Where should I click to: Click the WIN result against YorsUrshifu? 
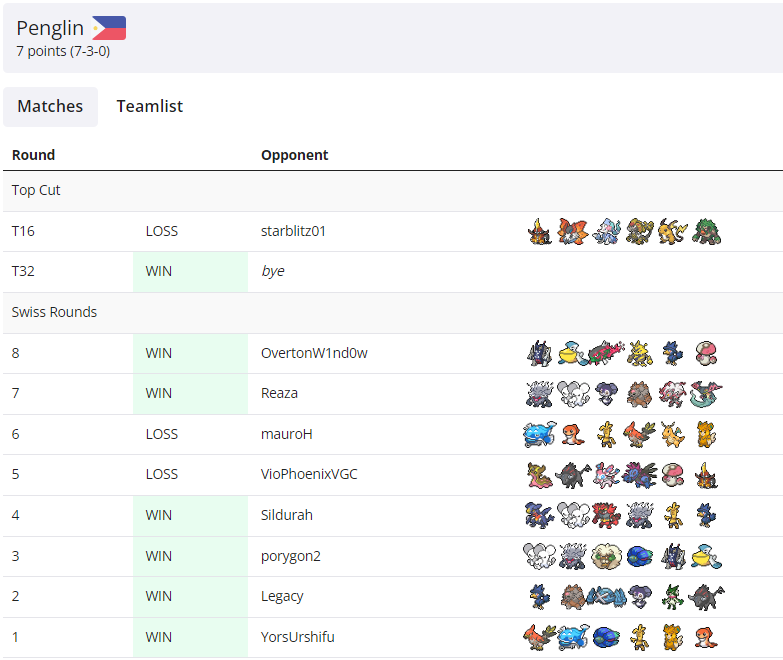click(159, 637)
